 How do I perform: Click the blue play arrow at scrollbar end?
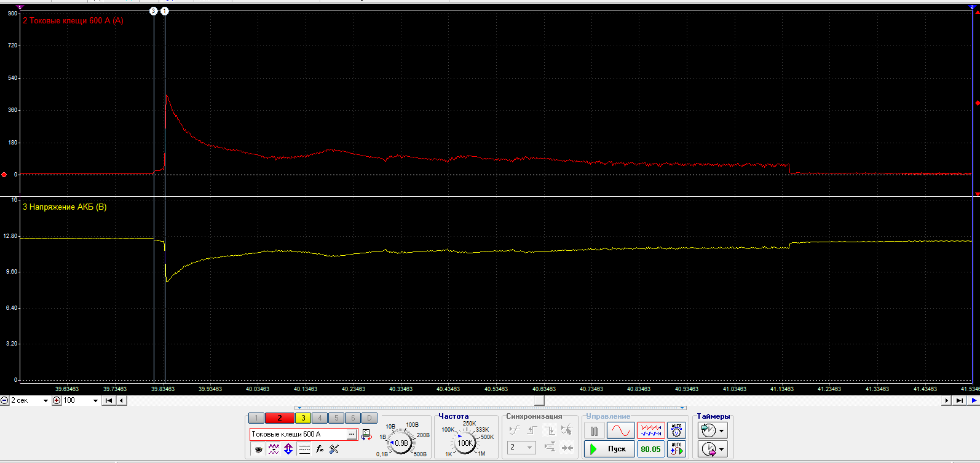(973, 400)
